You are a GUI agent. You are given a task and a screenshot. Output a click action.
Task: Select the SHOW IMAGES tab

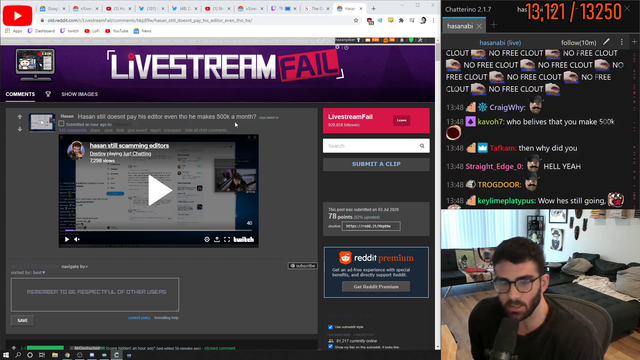(80, 94)
